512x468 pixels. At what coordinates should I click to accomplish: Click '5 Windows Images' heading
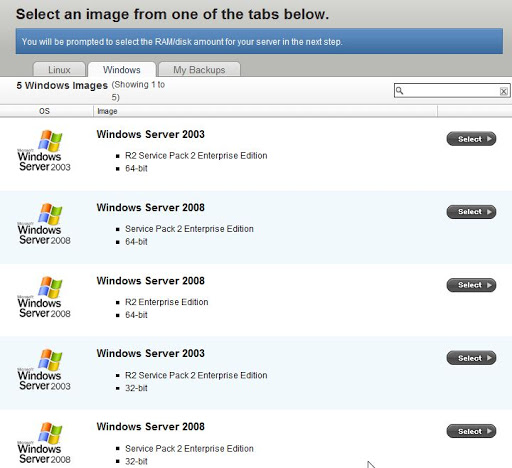[x=62, y=86]
